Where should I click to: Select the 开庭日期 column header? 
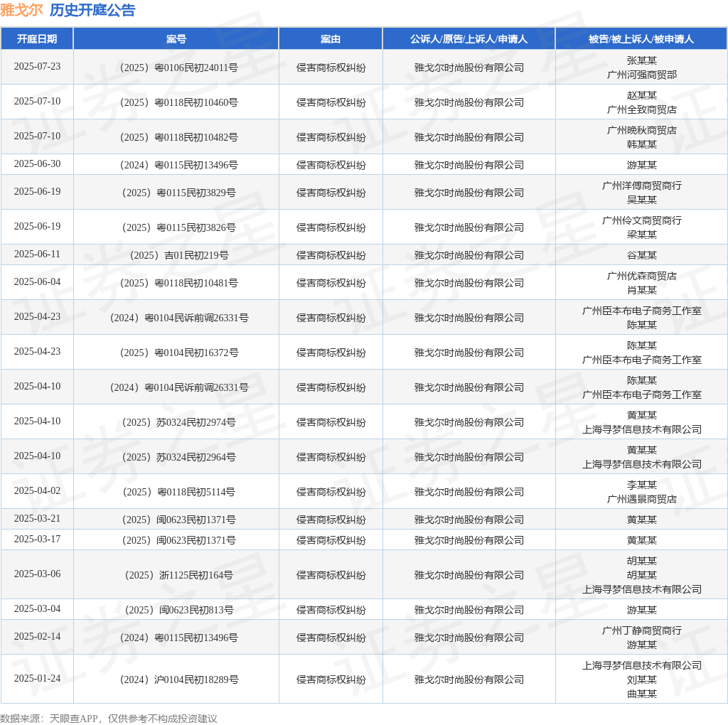(37, 39)
